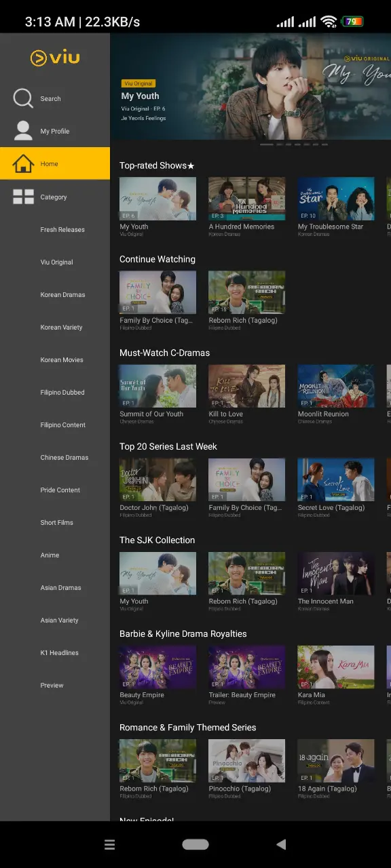Select Viu Original category
391x868 pixels.
(56, 262)
